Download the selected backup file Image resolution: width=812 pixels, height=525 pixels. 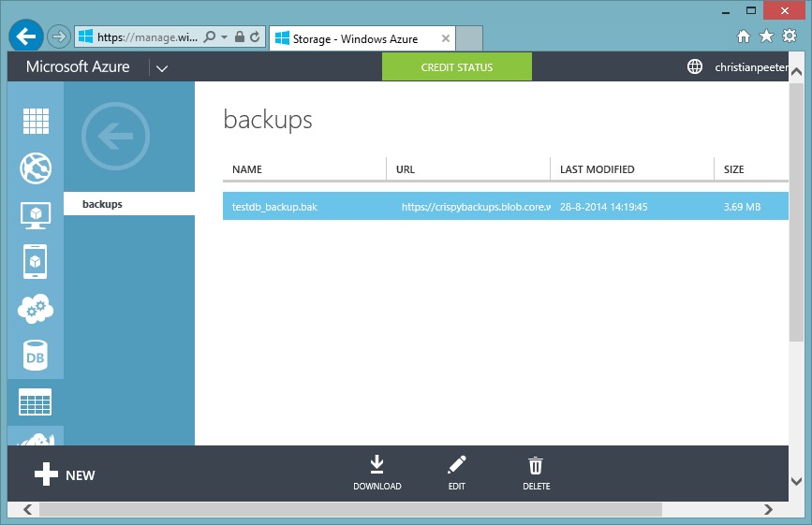click(376, 473)
